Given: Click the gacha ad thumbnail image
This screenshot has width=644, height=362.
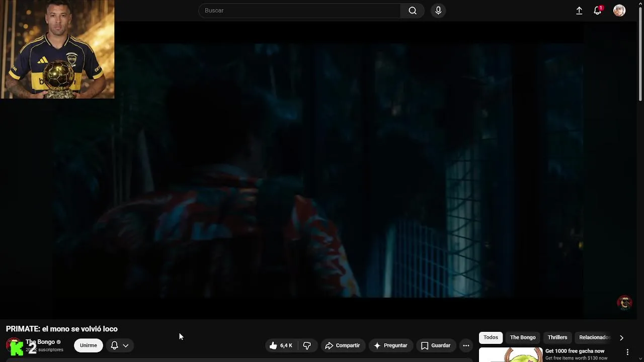Looking at the screenshot, I should click(x=511, y=355).
